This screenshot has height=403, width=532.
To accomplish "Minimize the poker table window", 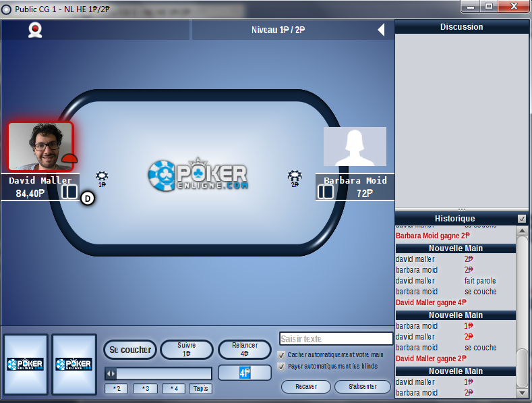I will click(470, 7).
